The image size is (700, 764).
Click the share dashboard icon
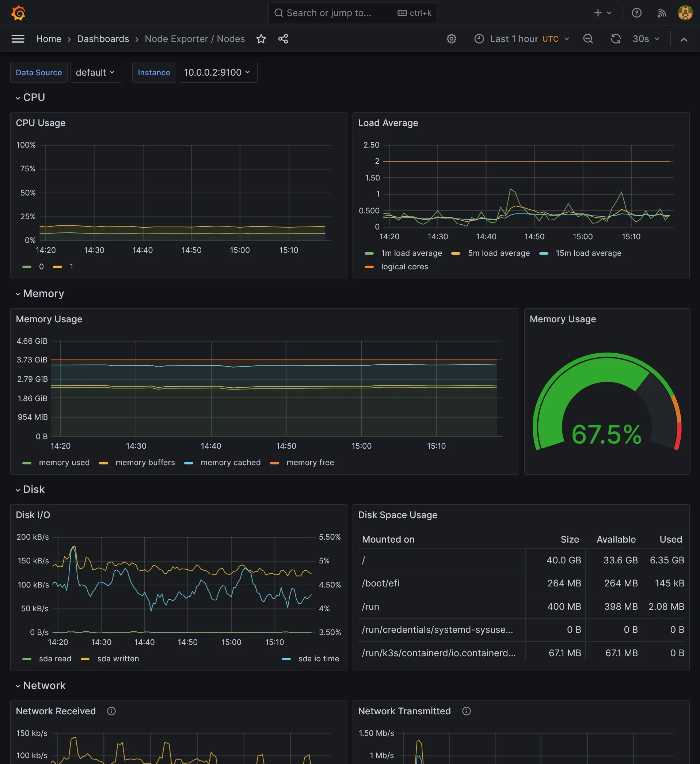[x=283, y=39]
